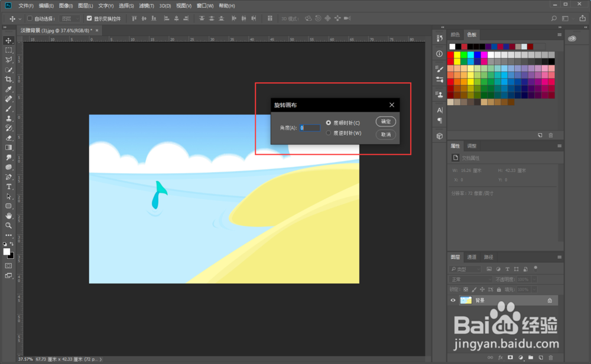The image size is (591, 364).
Task: Select the Path Selection tool
Action: [8, 196]
